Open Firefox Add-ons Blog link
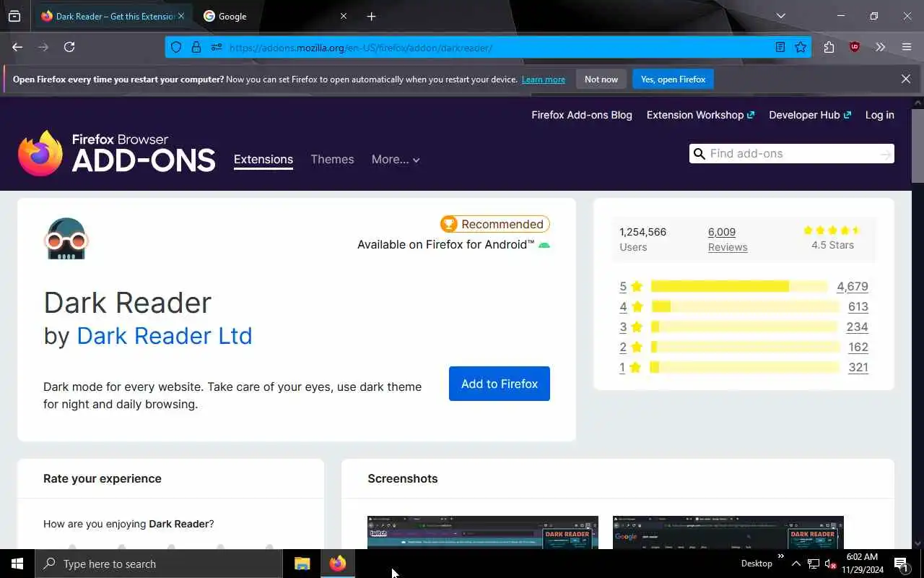This screenshot has width=924, height=578. coord(582,115)
